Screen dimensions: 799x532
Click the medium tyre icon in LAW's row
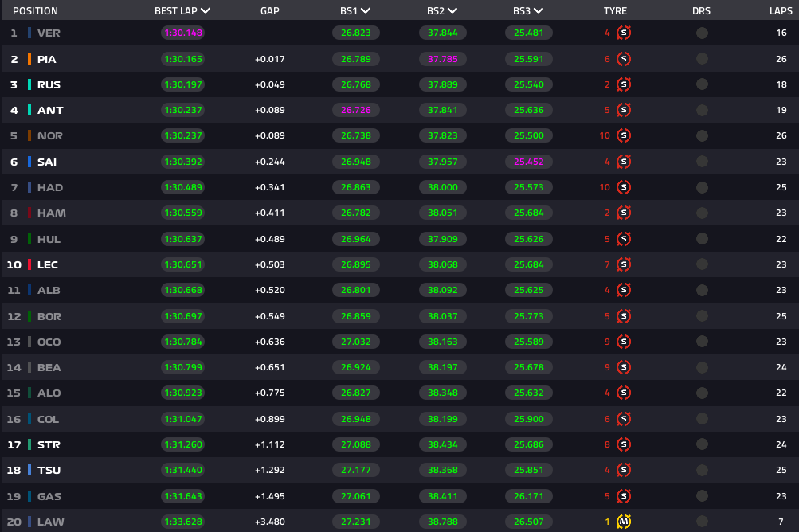(x=624, y=522)
